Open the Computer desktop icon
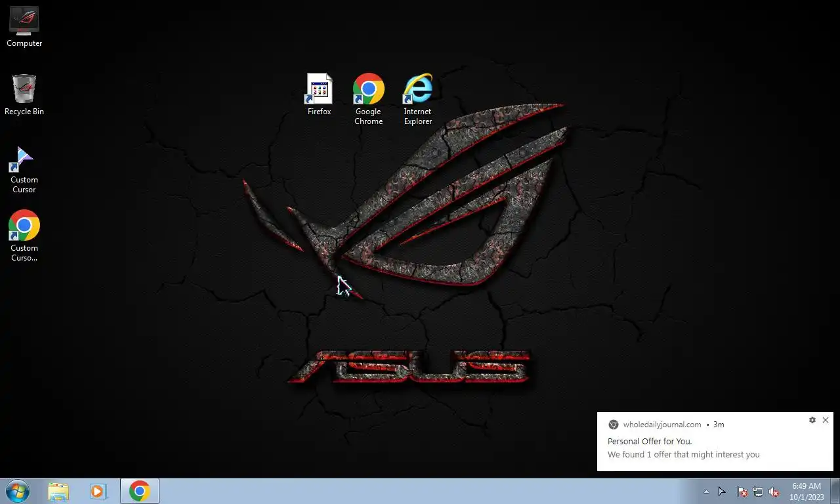Screen dimensions: 840x504 [24, 27]
